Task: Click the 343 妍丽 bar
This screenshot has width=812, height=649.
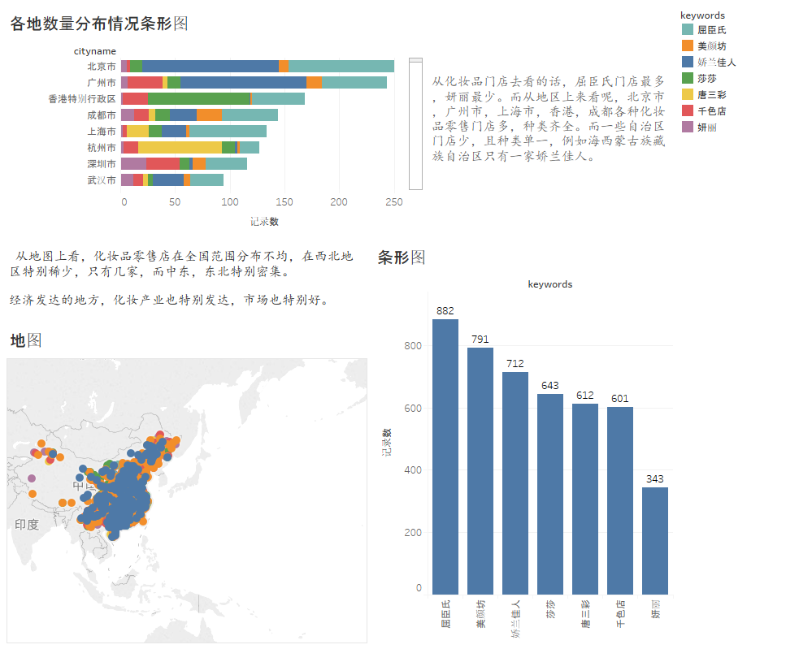Action: 655,541
